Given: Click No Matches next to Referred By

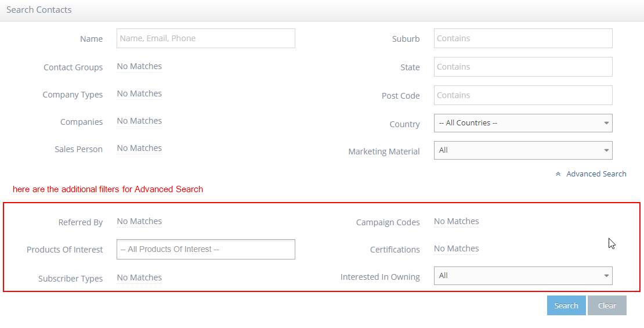Looking at the screenshot, I should point(139,221).
